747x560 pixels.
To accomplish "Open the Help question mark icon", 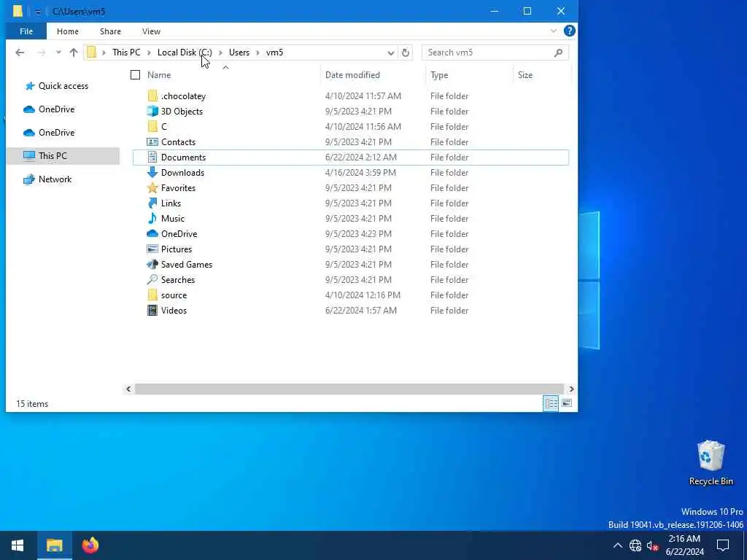I will point(569,31).
